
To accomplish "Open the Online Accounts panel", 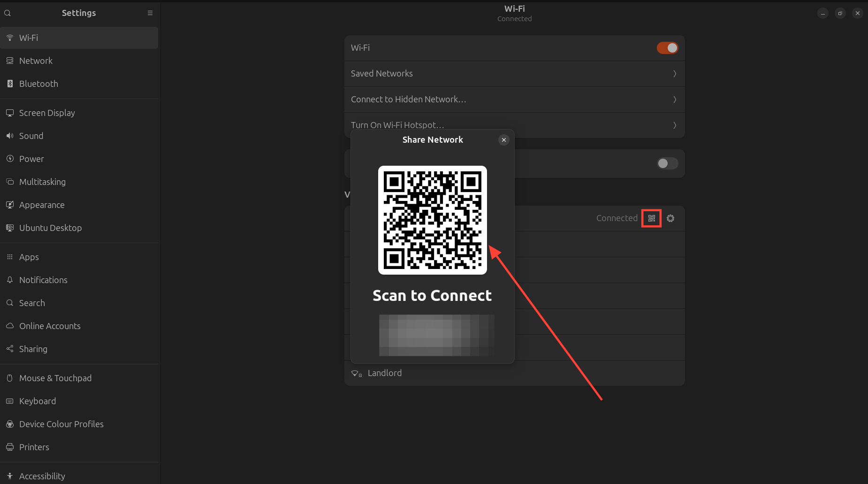I will [x=79, y=326].
